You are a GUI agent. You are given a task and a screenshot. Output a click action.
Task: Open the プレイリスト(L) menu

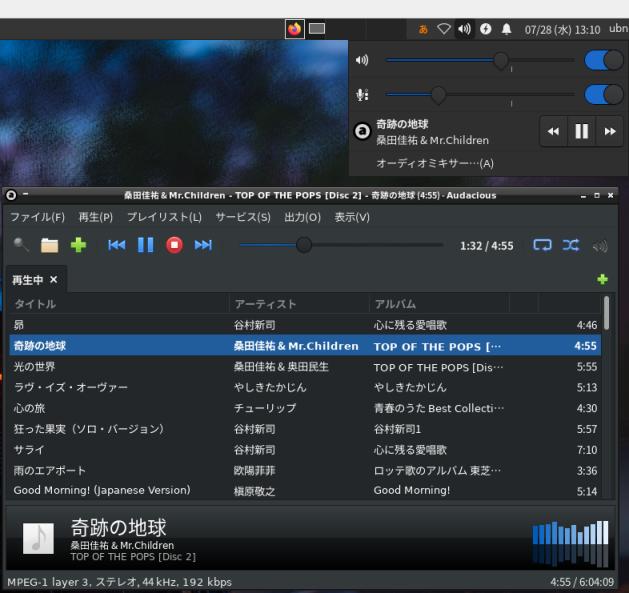coord(164,217)
